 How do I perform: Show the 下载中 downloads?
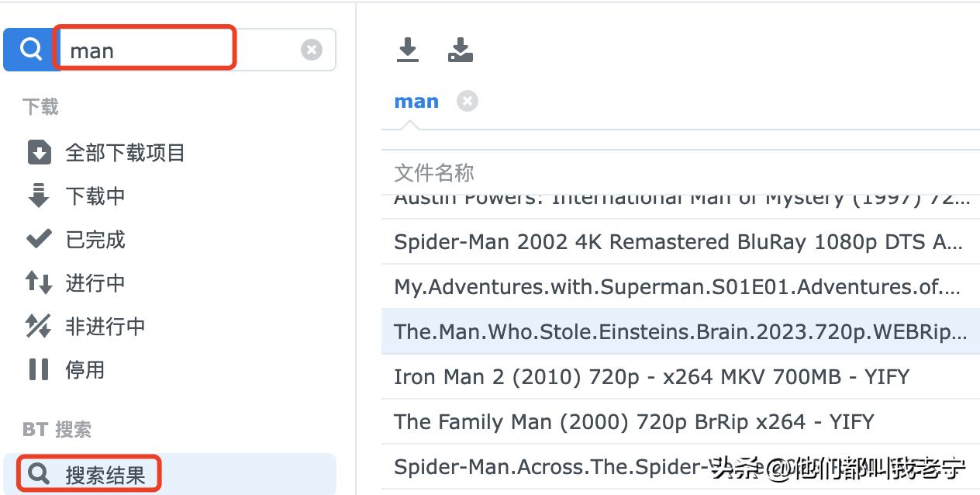click(95, 196)
